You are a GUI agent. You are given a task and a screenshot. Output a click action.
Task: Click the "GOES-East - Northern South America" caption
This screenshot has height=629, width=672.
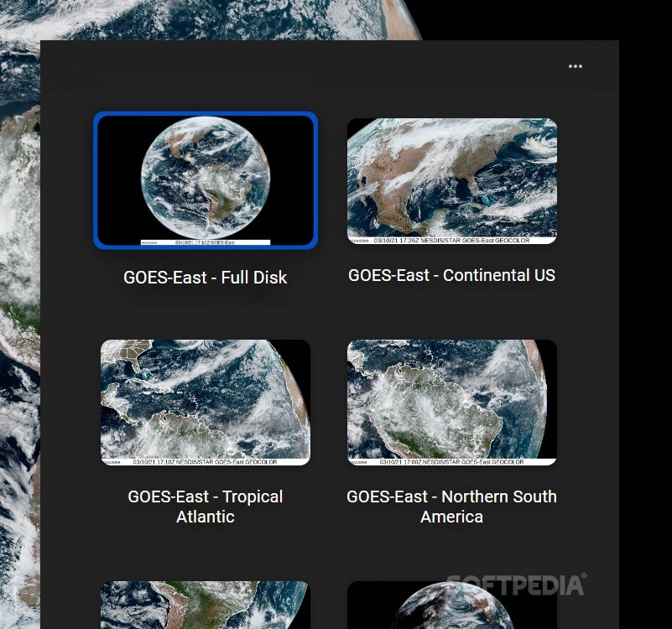tap(451, 507)
